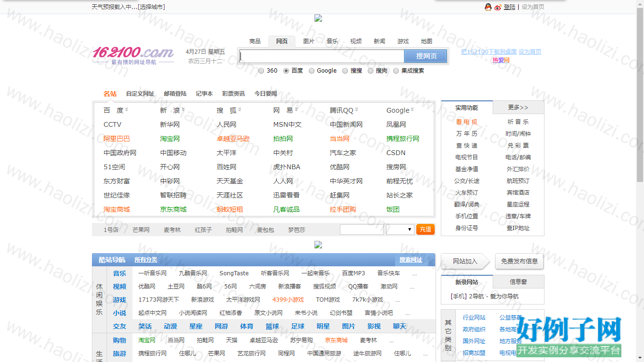Screen dimensions: 644x362
Task: Select the 360 search engine radio button
Action: [261, 71]
